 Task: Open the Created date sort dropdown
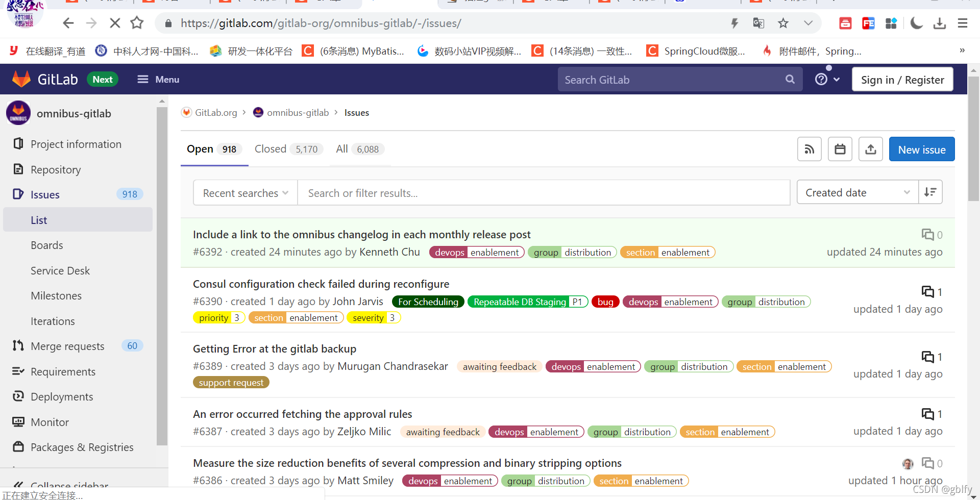click(857, 192)
